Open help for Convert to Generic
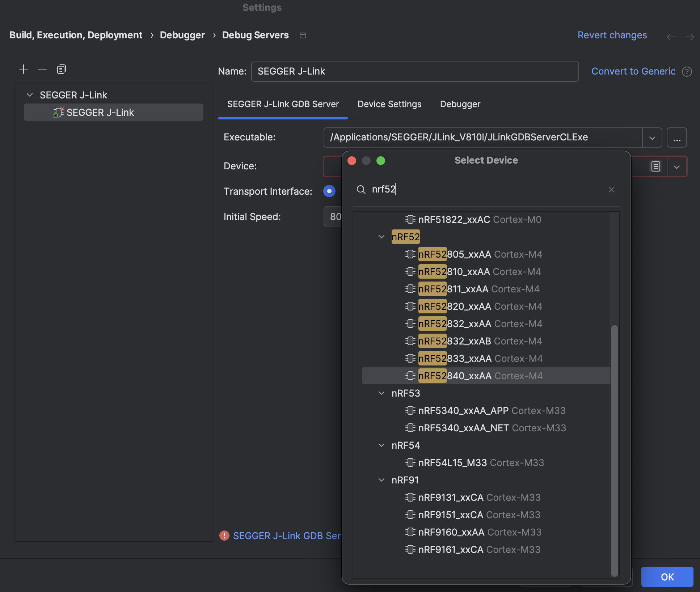This screenshot has height=592, width=700. pos(687,71)
